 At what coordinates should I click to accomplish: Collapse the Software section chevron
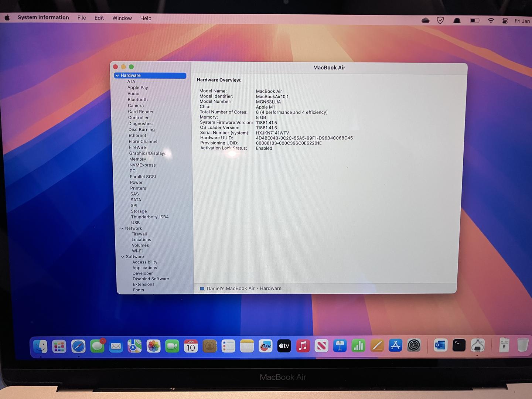tap(123, 256)
